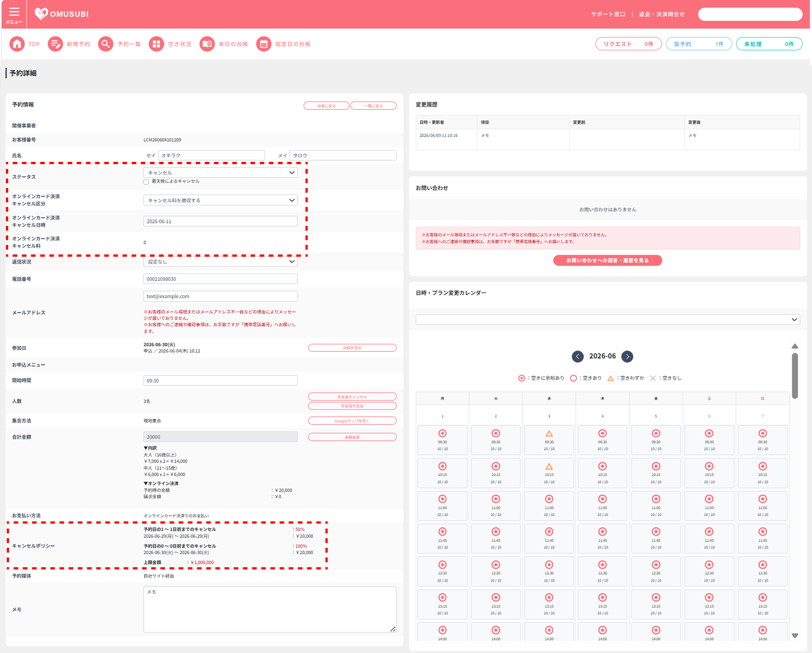Screen dimensions: 812x653
Task: Open the ステータス キャンセル dropdown
Action: (220, 173)
